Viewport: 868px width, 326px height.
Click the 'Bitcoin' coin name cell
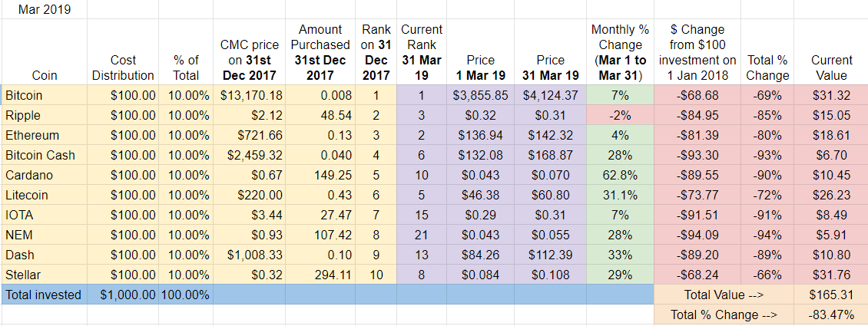coord(44,96)
